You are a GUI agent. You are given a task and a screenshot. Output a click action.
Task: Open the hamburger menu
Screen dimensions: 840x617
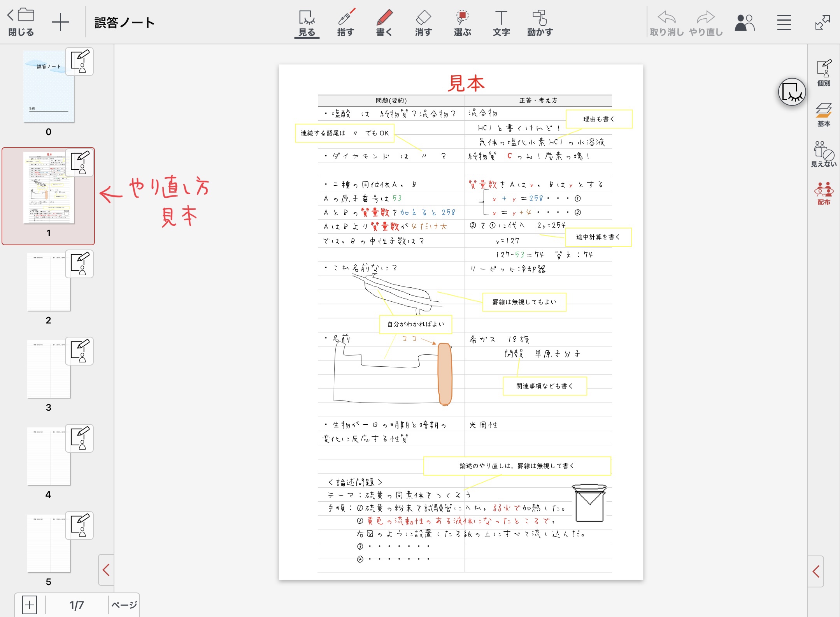[784, 23]
